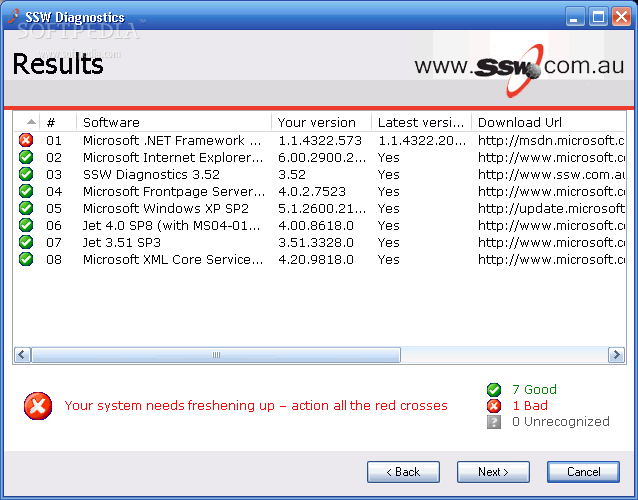Close the SSW Diagnostics window
The width and height of the screenshot is (638, 500).
(621, 17)
